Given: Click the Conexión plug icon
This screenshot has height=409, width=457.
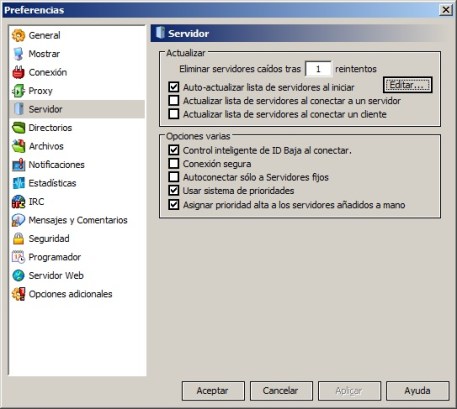Looking at the screenshot, I should 18,72.
